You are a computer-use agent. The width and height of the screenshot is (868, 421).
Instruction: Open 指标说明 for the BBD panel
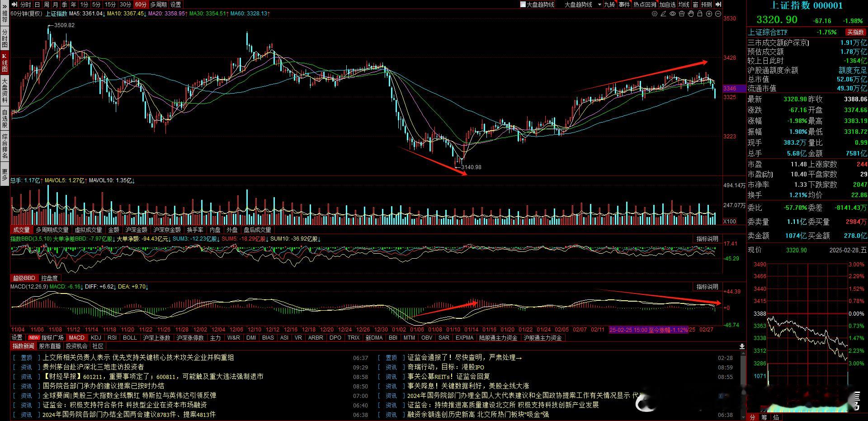point(707,239)
